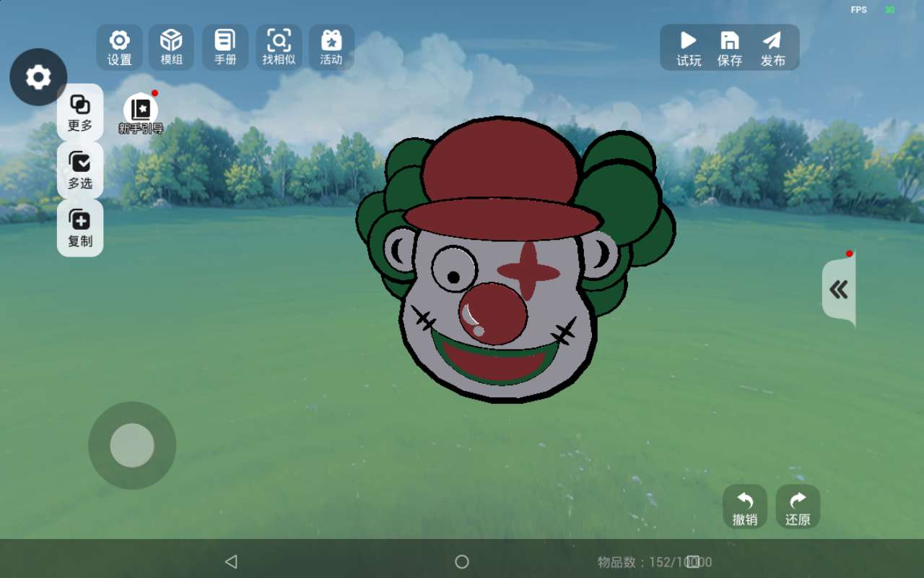
Task: Open the 活动 events gift icon
Action: [x=331, y=48]
